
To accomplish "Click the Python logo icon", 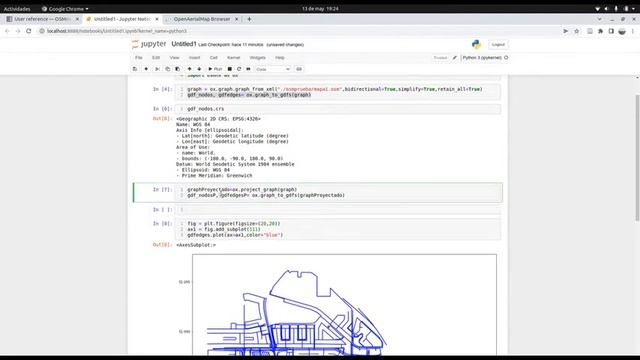I will (476, 44).
